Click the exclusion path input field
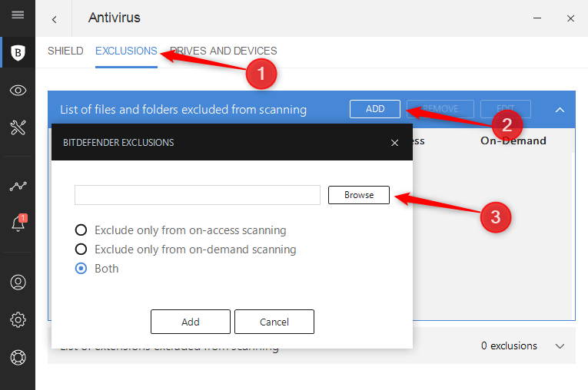 198,195
